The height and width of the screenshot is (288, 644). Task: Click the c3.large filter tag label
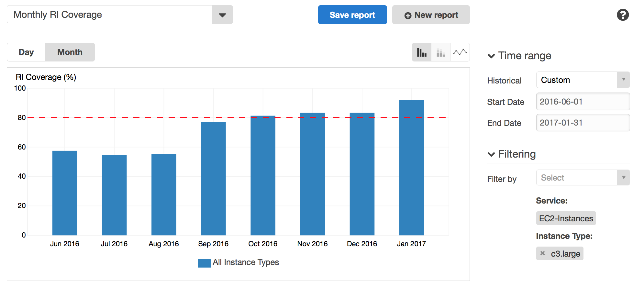[x=566, y=254]
